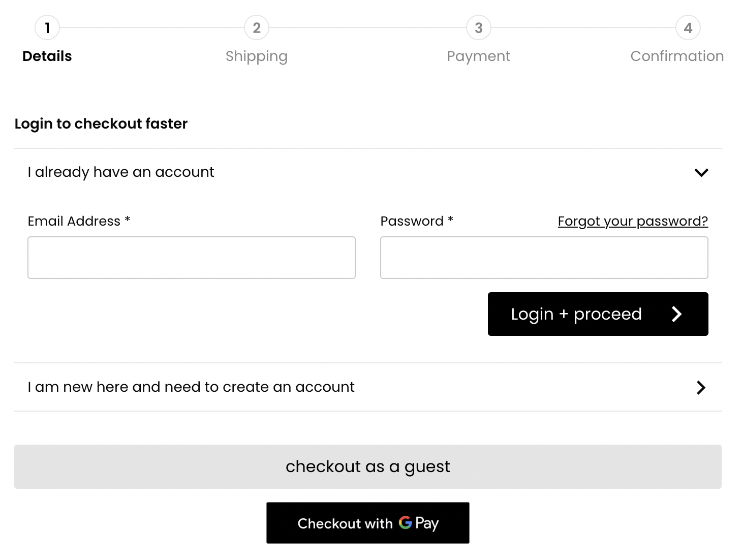Switch to the Shipping step label
Screen dimensions: 742x560
[257, 56]
